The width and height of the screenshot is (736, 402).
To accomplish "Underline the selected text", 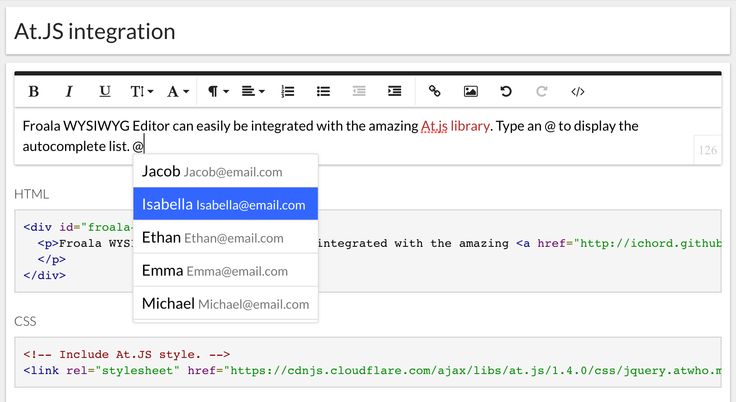I will [105, 91].
